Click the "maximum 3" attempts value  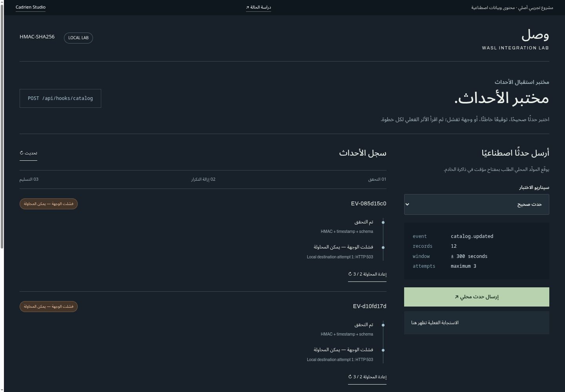click(463, 266)
